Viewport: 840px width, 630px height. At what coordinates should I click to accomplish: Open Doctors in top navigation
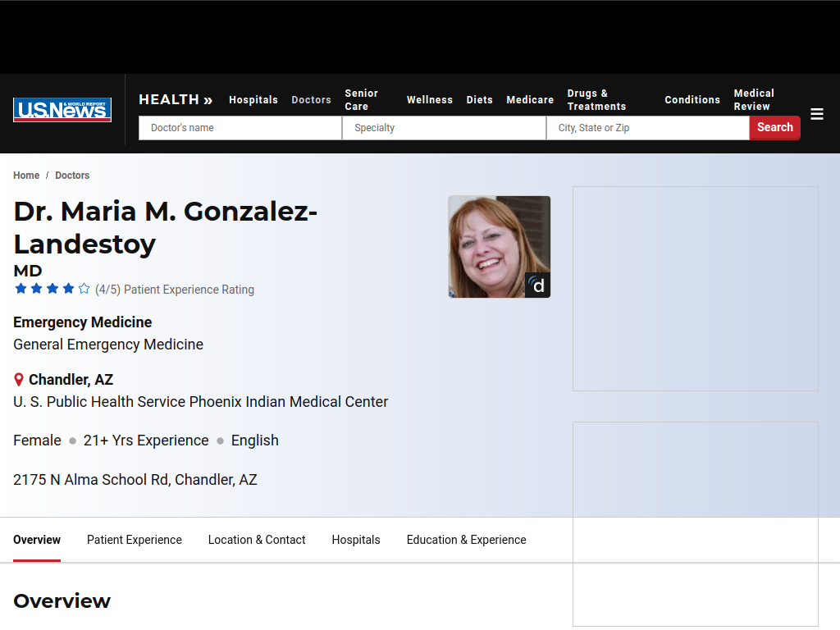pos(311,99)
